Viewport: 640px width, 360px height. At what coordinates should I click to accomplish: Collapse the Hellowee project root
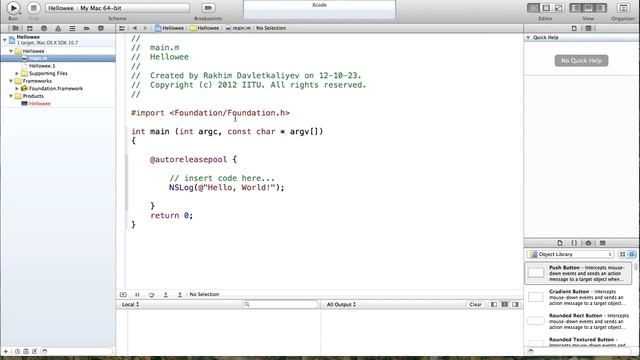4,40
